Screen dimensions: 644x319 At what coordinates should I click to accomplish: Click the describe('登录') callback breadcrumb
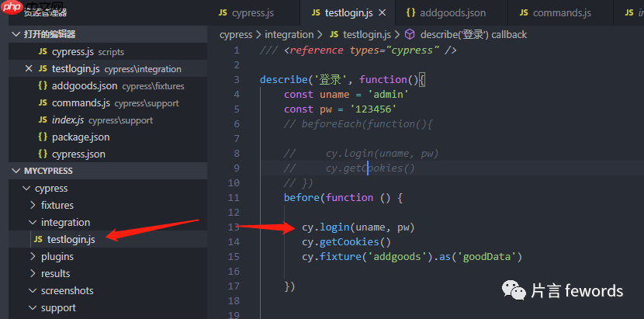click(x=473, y=35)
